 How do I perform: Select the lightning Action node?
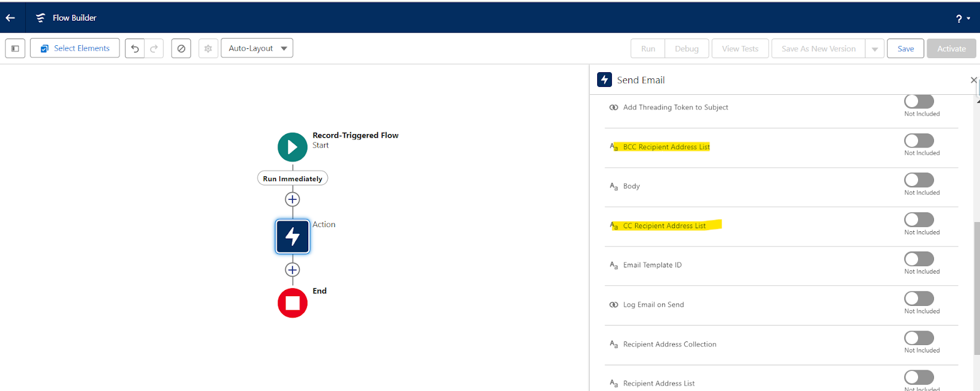(x=293, y=236)
